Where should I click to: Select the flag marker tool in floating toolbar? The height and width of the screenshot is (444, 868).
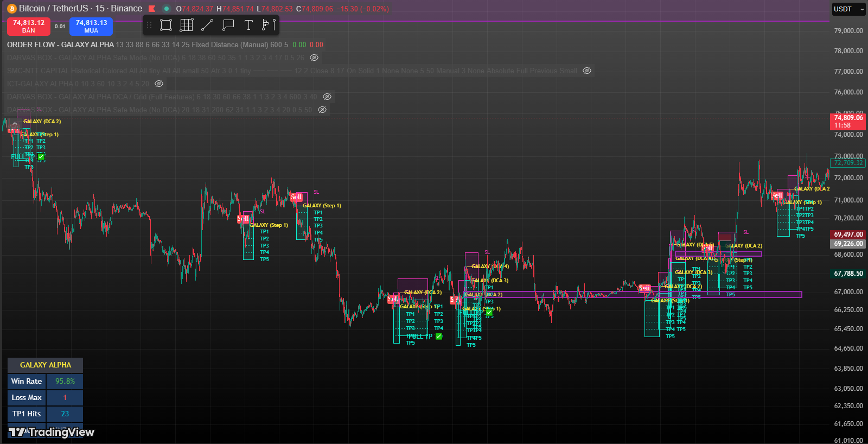(269, 25)
